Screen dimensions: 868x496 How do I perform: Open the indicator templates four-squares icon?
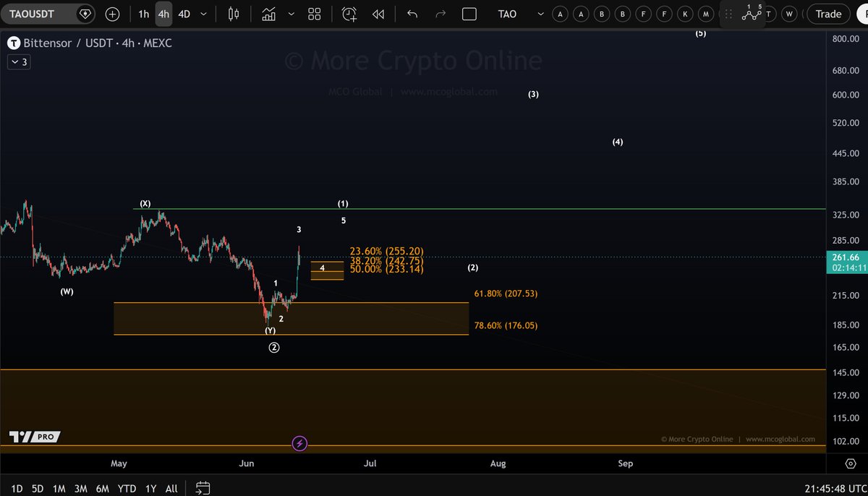coord(314,14)
